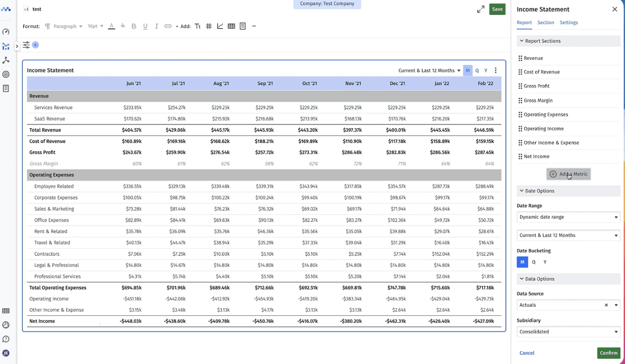625x364 pixels.
Task: Switch report view to Quarterly with the Q toggle
Action: [x=477, y=70]
